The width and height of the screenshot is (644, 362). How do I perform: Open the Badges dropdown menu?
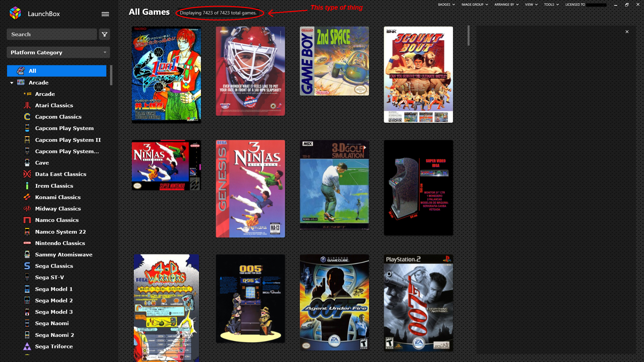(446, 5)
